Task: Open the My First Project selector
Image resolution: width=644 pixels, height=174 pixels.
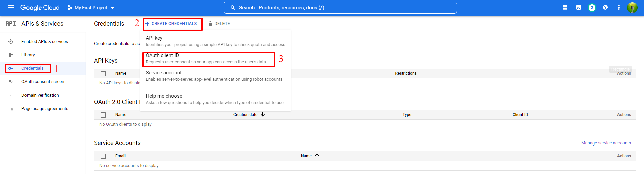Action: (x=91, y=8)
